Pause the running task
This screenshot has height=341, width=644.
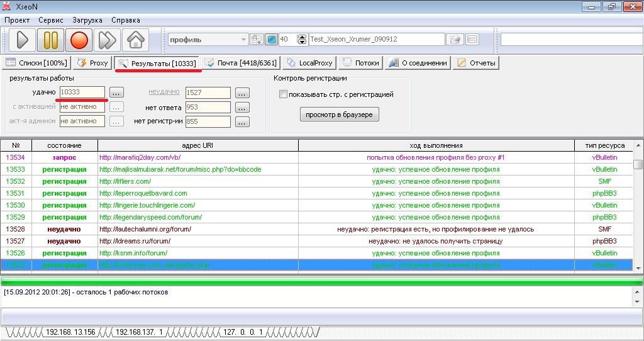click(50, 40)
